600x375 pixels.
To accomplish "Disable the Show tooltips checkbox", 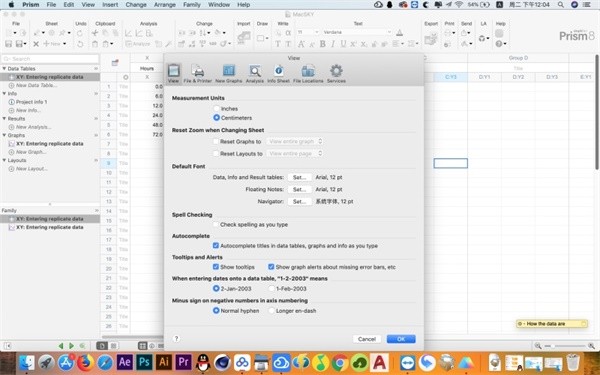I will [216, 267].
